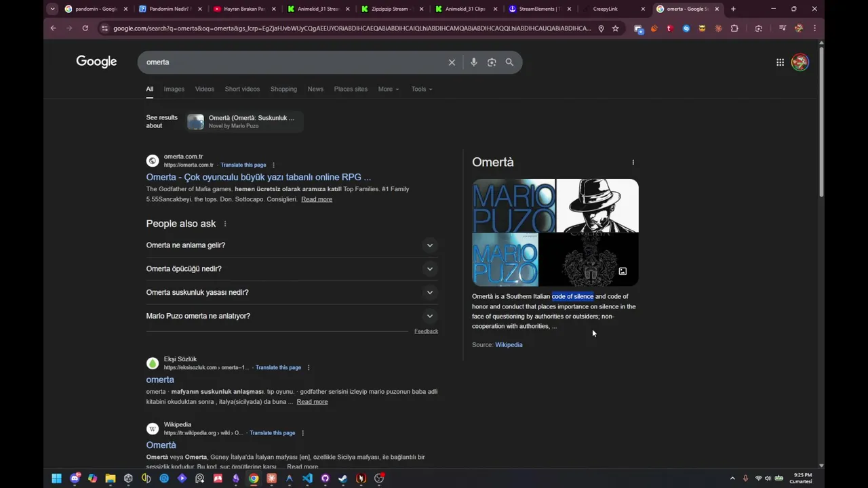Open File Explorer from the taskbar

coord(110,479)
